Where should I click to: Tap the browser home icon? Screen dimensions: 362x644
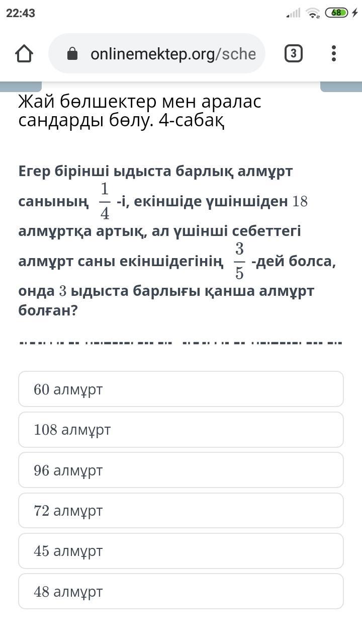(24, 53)
